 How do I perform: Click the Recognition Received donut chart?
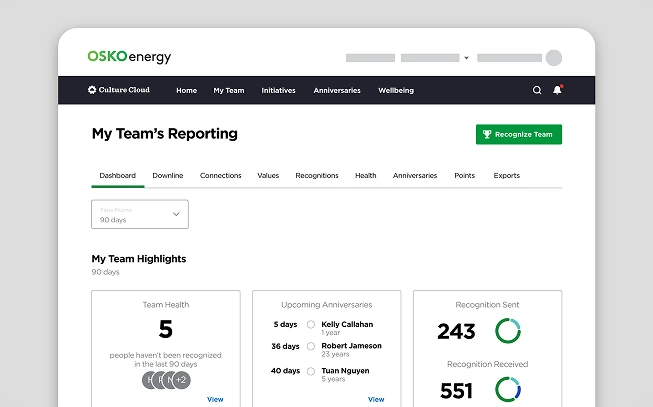(x=508, y=390)
